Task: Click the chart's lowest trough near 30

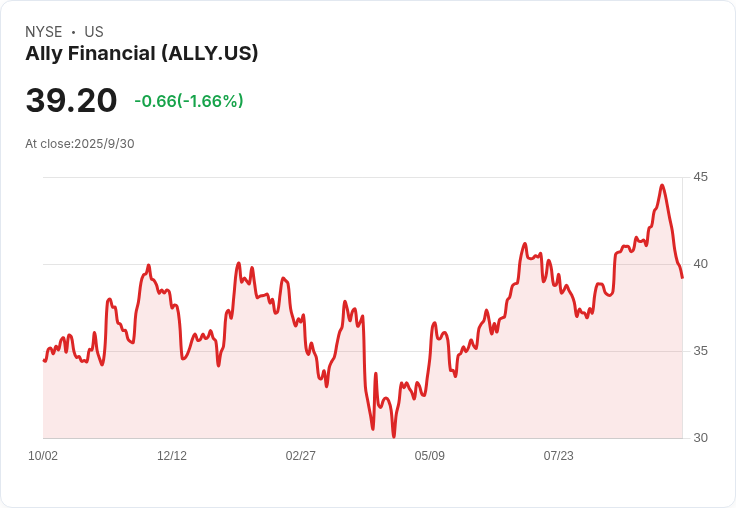Action: point(394,437)
